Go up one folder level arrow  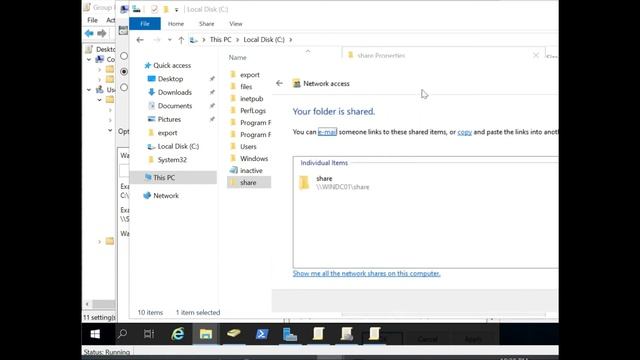[181, 40]
